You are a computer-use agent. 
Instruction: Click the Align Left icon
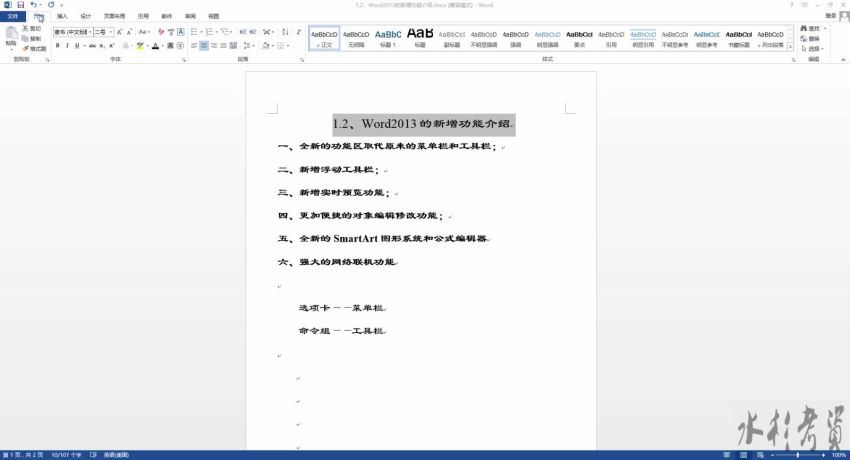(194, 46)
